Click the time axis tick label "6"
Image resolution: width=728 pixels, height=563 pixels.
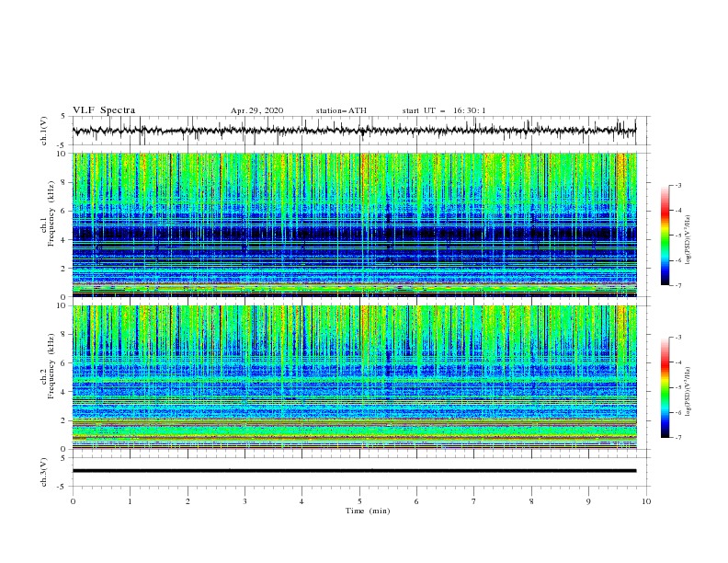click(x=416, y=501)
